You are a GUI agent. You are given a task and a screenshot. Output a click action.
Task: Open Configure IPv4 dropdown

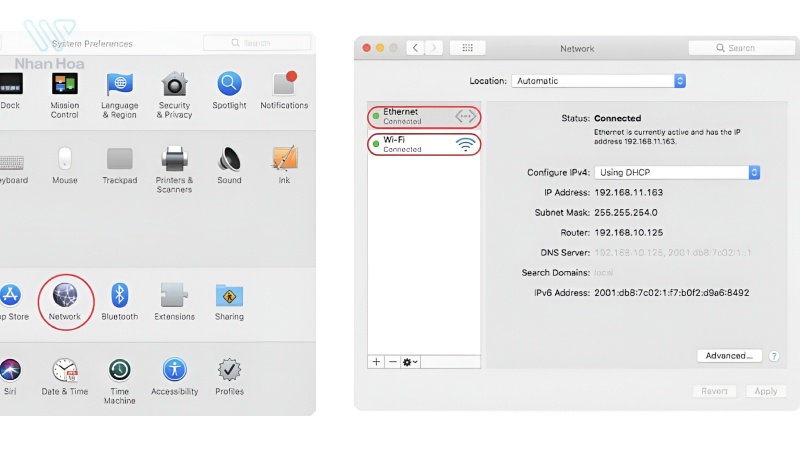[677, 172]
